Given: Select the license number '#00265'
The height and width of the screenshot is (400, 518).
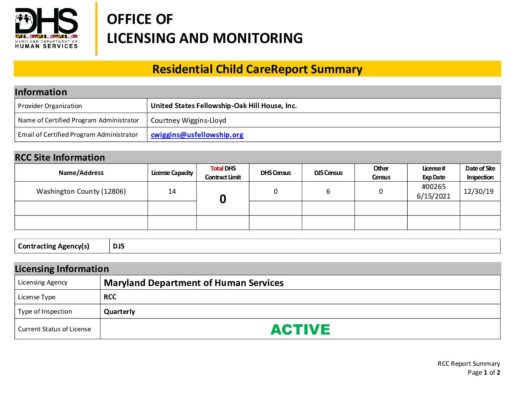Looking at the screenshot, I should [433, 187].
